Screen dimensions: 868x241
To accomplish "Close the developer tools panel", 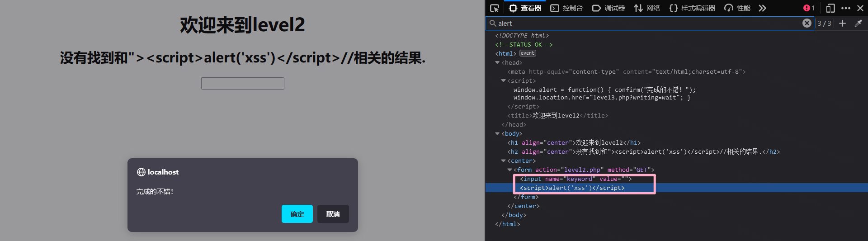I will 860,8.
